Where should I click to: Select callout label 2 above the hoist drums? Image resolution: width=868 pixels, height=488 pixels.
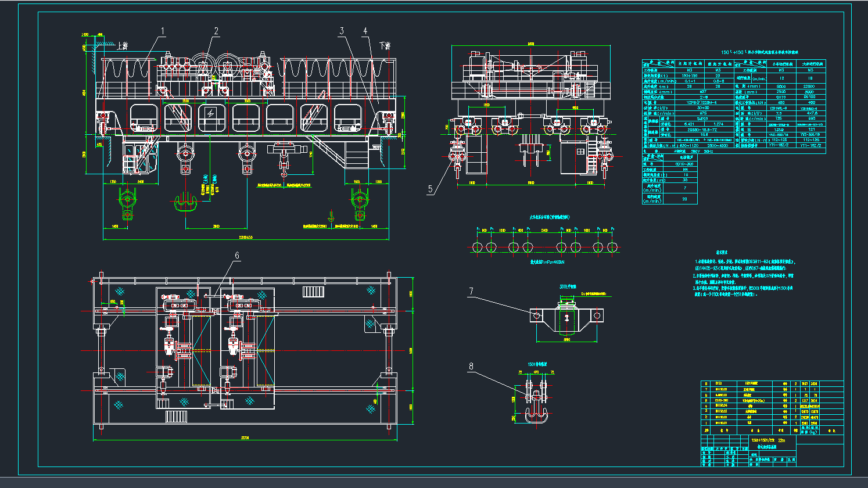tap(216, 31)
